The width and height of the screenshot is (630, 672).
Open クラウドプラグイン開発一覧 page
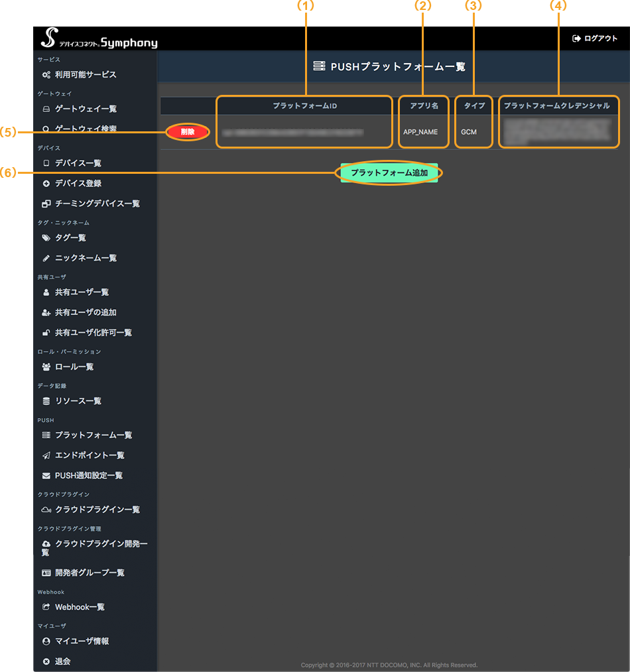tap(95, 548)
